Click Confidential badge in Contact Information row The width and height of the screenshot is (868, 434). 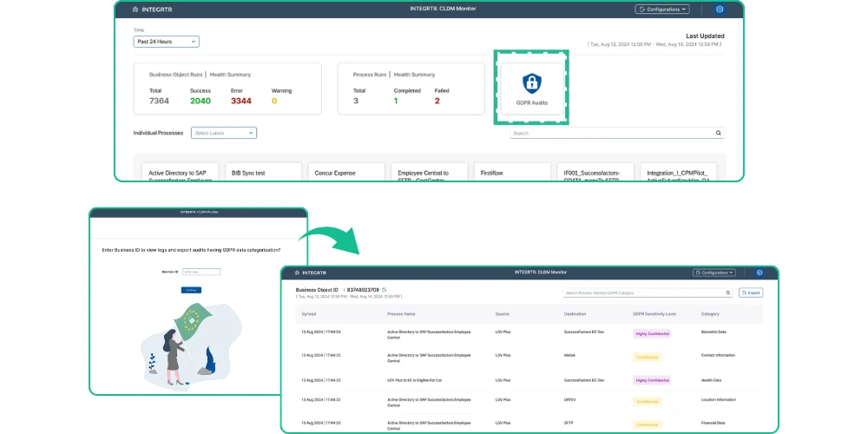coord(648,357)
